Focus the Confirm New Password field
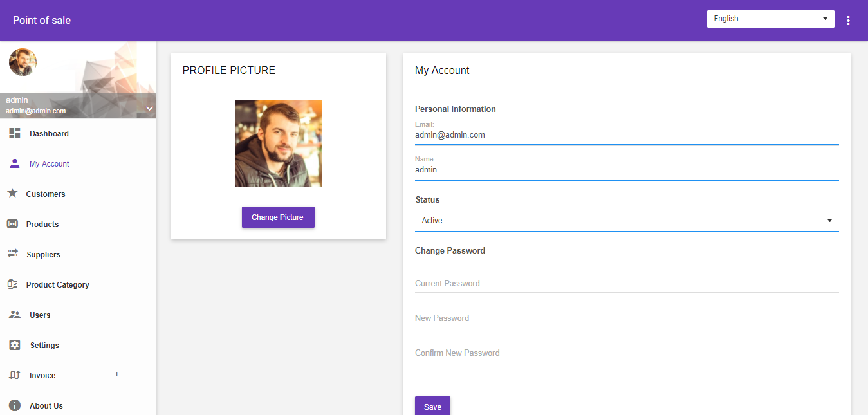 coord(626,353)
